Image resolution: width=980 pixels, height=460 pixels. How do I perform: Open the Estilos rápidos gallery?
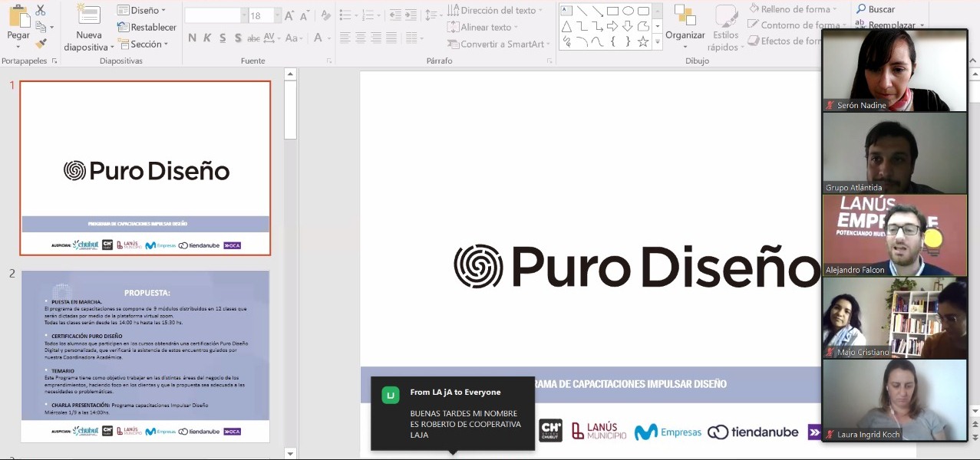(725, 28)
